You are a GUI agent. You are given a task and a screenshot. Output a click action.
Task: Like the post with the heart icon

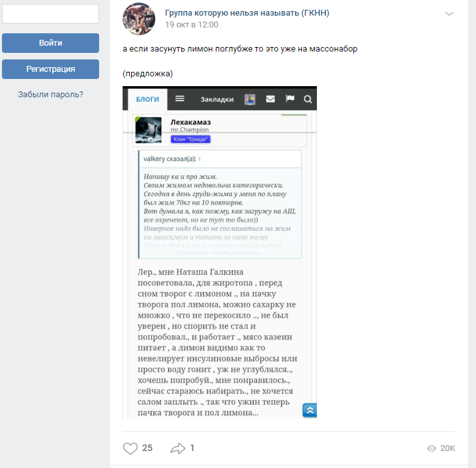click(x=130, y=448)
